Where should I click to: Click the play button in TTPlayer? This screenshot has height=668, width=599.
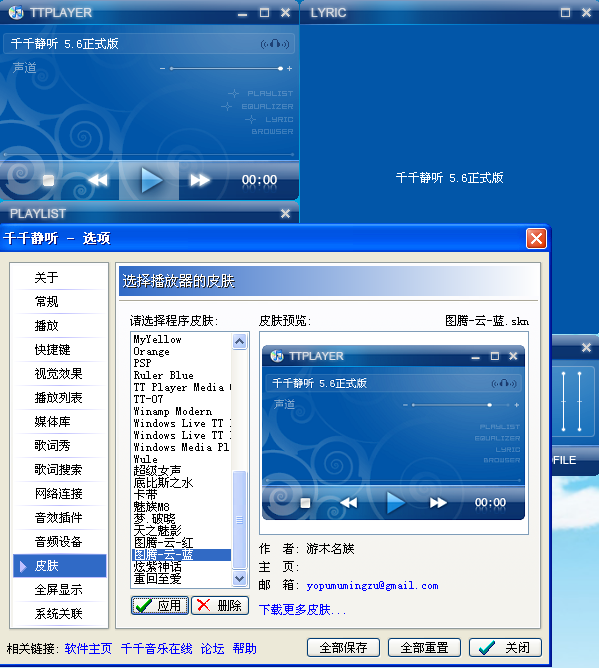[150, 180]
